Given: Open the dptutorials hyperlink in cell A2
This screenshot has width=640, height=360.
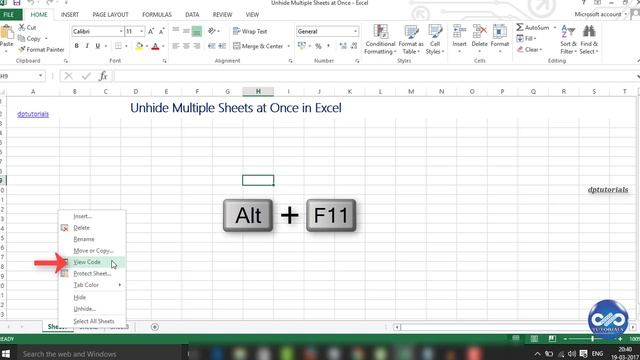Looking at the screenshot, I should tap(33, 114).
